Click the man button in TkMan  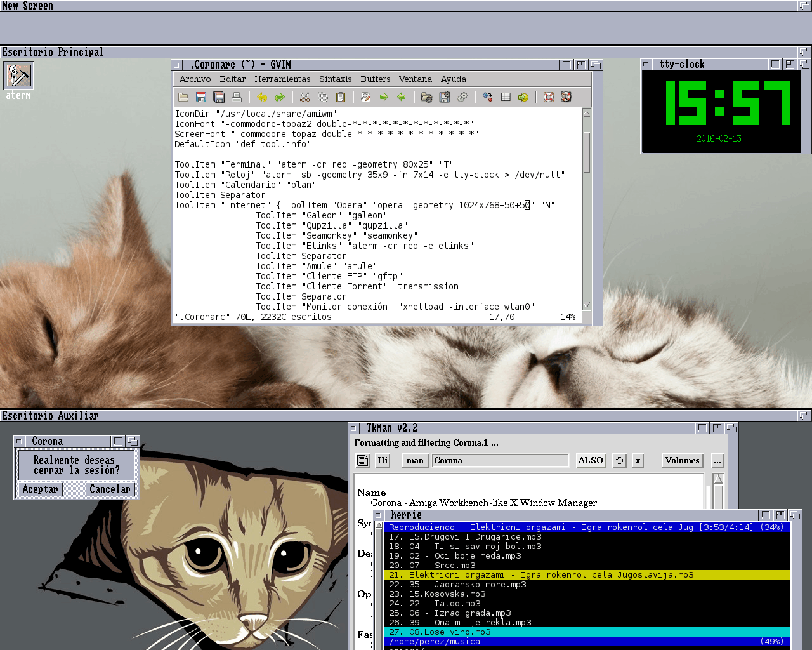pyautogui.click(x=415, y=461)
